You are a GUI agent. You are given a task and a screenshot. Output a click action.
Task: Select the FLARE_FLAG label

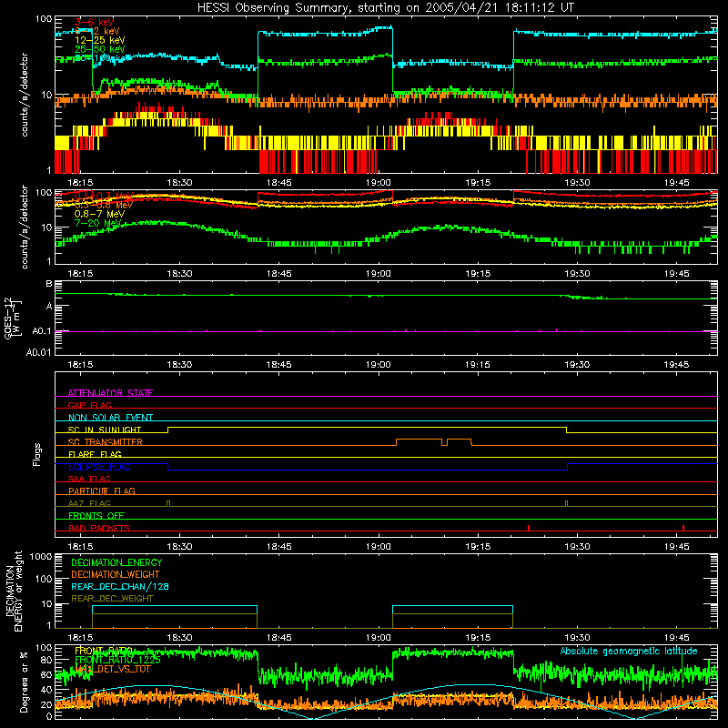[95, 454]
